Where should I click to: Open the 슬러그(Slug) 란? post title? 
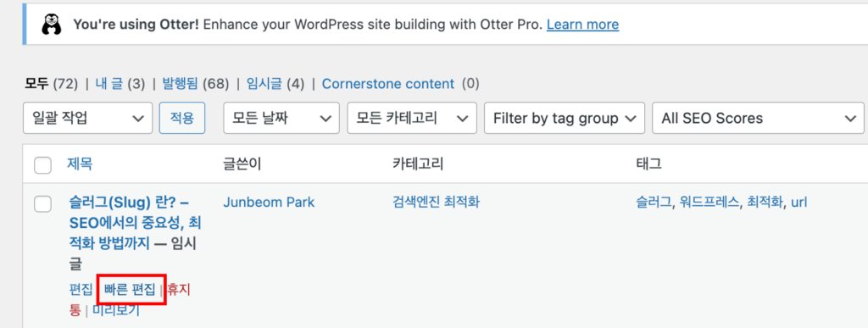click(x=135, y=224)
